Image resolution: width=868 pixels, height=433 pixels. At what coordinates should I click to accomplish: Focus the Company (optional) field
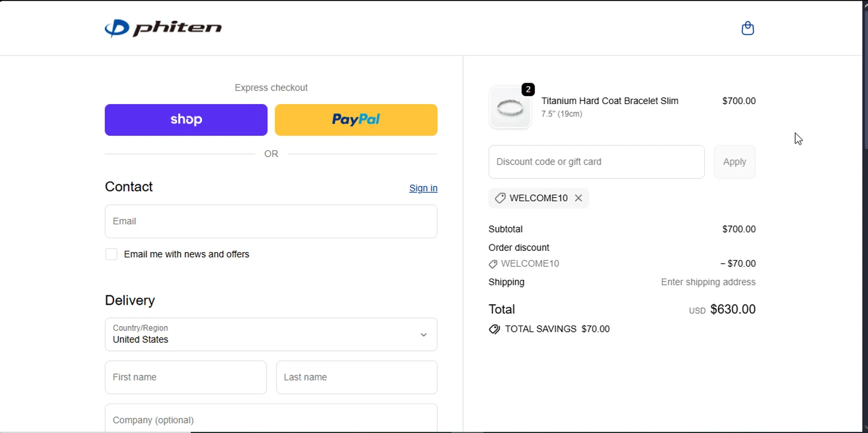271,419
